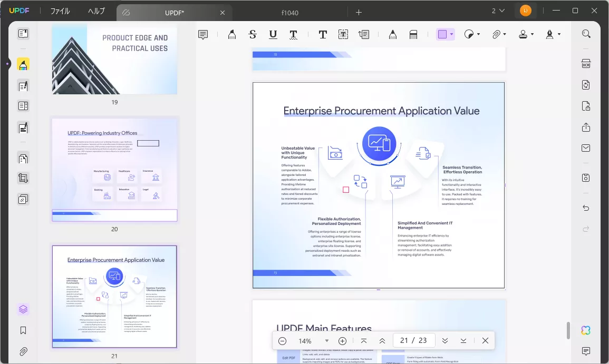609x364 pixels.
Task: Jump to the first page
Action: tap(363, 341)
